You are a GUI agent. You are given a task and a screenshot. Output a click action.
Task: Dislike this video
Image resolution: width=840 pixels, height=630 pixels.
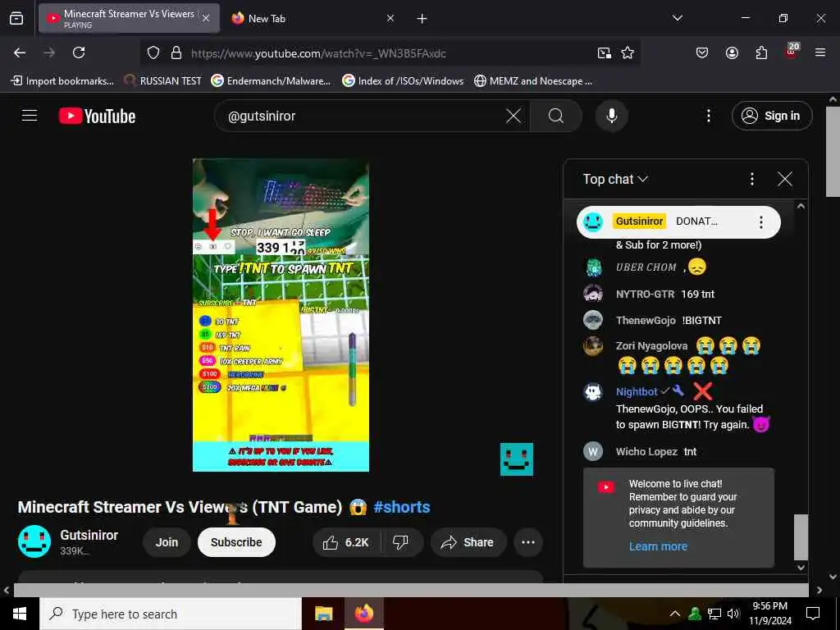(400, 543)
